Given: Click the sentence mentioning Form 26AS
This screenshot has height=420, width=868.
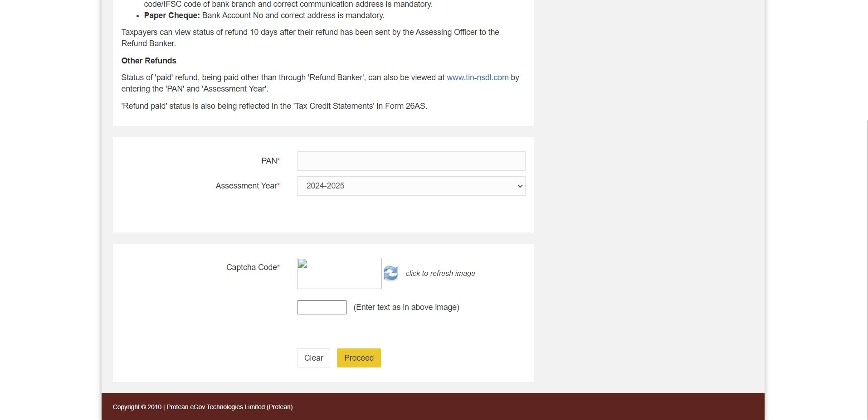Looking at the screenshot, I should [x=274, y=106].
